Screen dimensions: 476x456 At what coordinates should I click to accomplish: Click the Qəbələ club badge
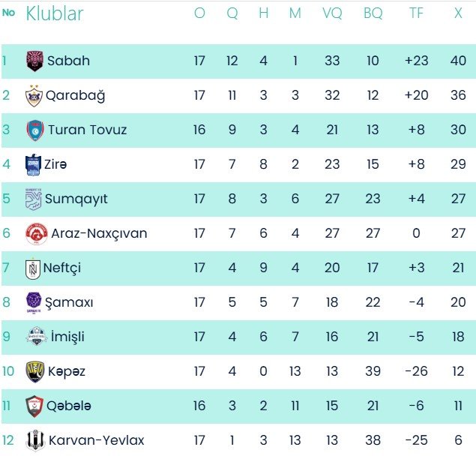click(x=34, y=406)
